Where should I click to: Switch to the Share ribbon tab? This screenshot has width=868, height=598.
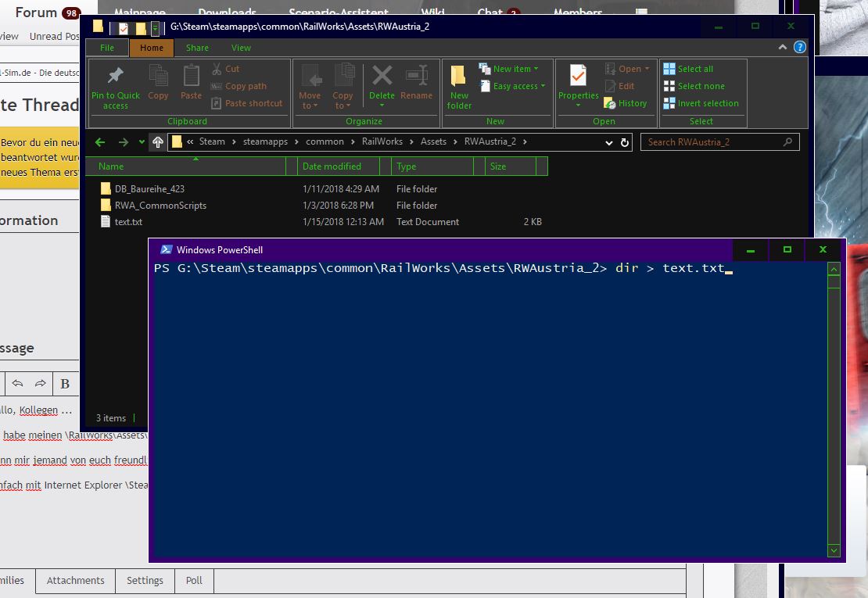pos(197,48)
